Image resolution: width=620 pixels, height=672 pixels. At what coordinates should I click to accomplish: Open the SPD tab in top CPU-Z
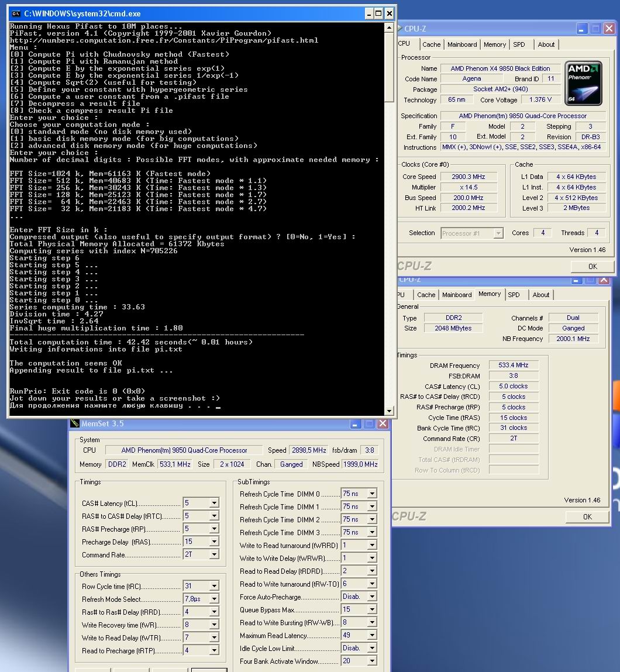tap(519, 44)
